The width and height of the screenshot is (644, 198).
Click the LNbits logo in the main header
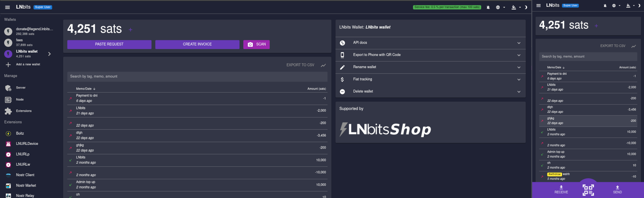point(23,7)
